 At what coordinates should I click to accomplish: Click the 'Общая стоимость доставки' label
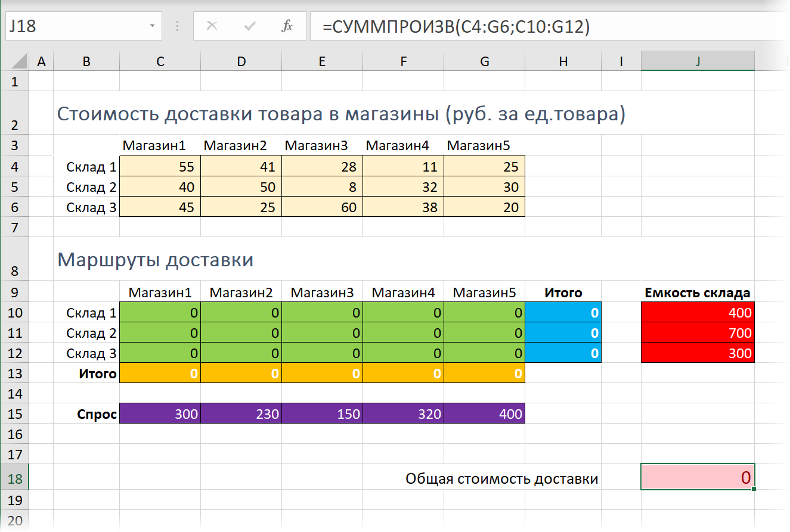pyautogui.click(x=502, y=478)
